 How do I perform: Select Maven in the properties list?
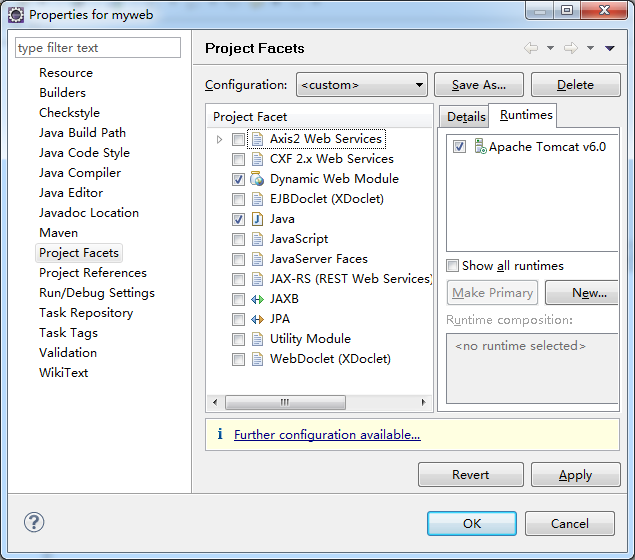pyautogui.click(x=59, y=233)
